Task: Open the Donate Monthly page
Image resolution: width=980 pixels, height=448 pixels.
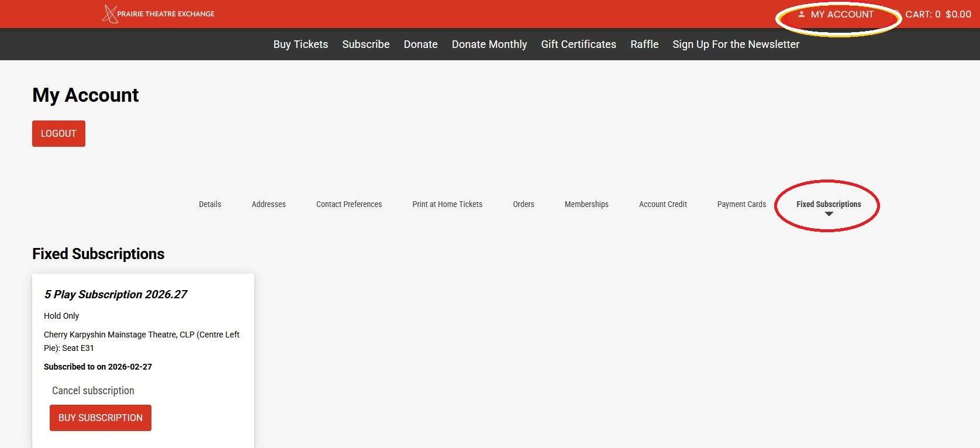Action: pos(489,44)
